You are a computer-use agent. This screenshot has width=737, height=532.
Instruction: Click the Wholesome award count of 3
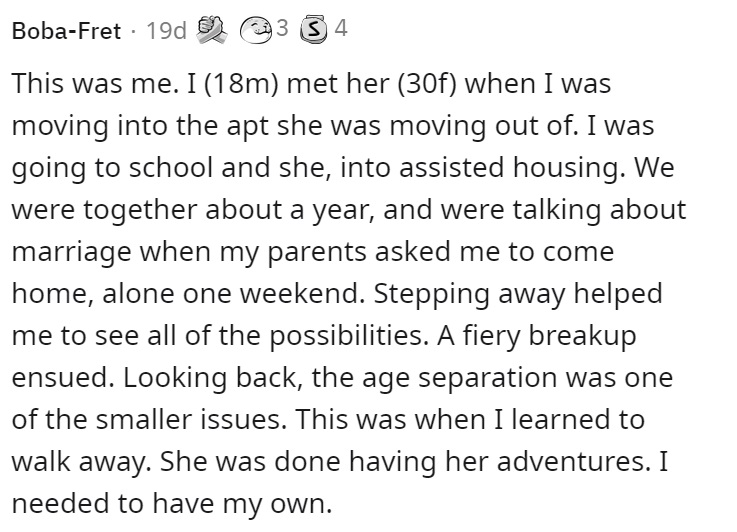coord(282,29)
